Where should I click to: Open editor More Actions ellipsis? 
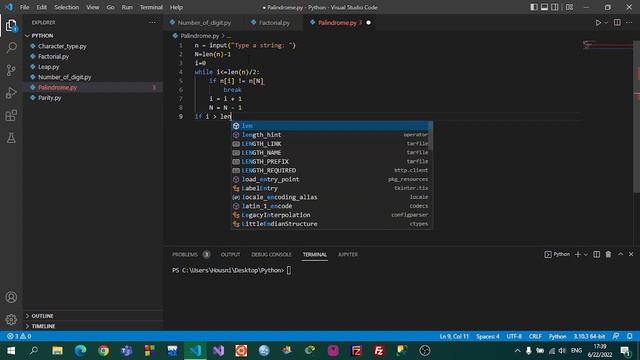tap(629, 23)
